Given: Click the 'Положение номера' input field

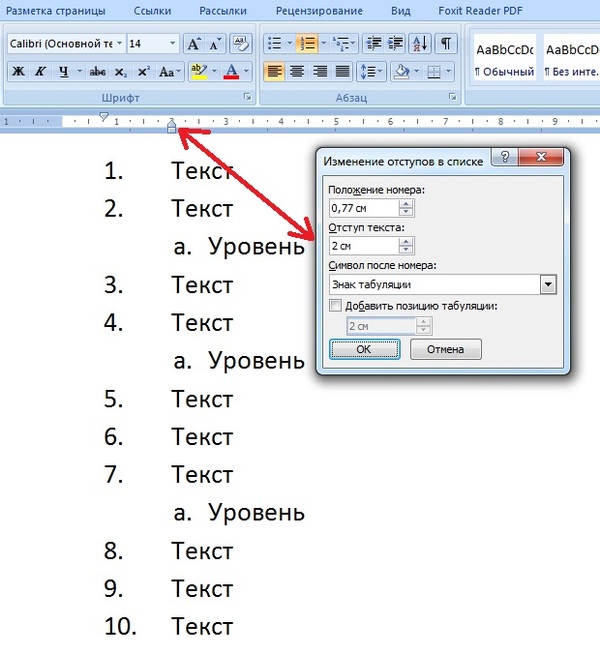Looking at the screenshot, I should click(363, 208).
